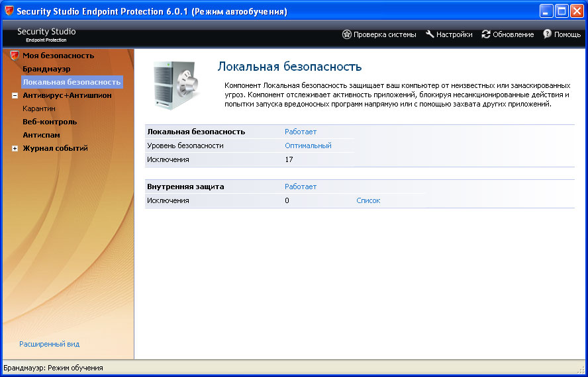Open Журнал событий in the sidebar

pos(55,148)
